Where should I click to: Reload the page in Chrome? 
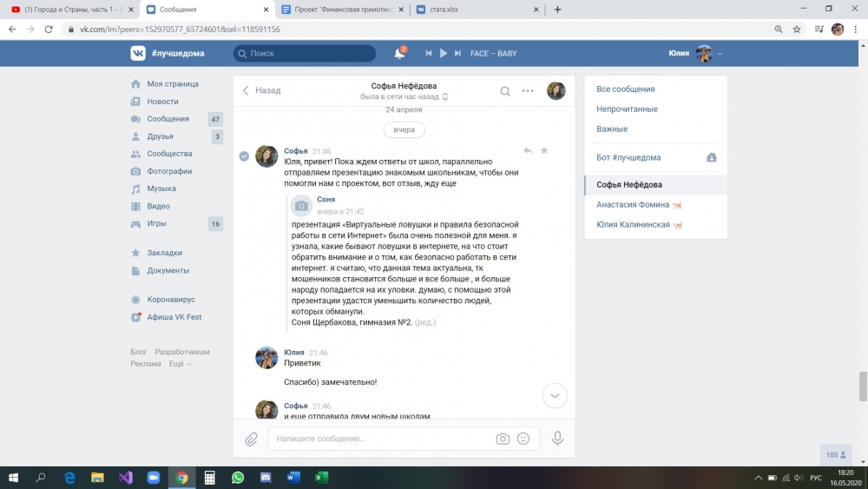tap(49, 30)
